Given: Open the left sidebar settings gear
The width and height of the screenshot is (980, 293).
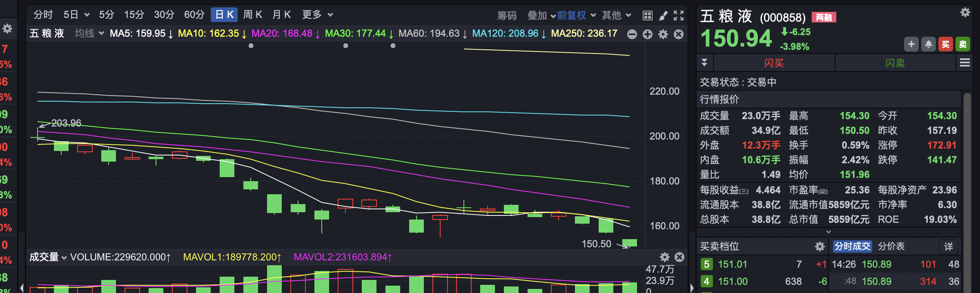Looking at the screenshot, I should tap(7, 29).
